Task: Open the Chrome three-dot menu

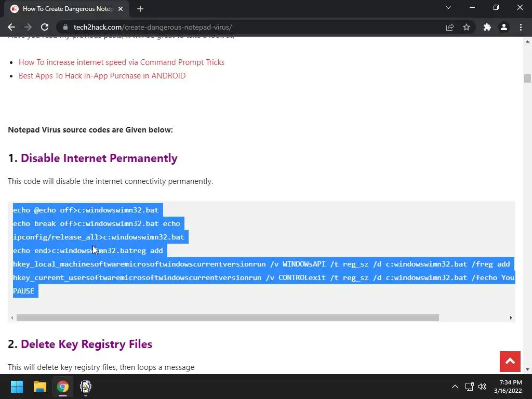Action: point(521,27)
